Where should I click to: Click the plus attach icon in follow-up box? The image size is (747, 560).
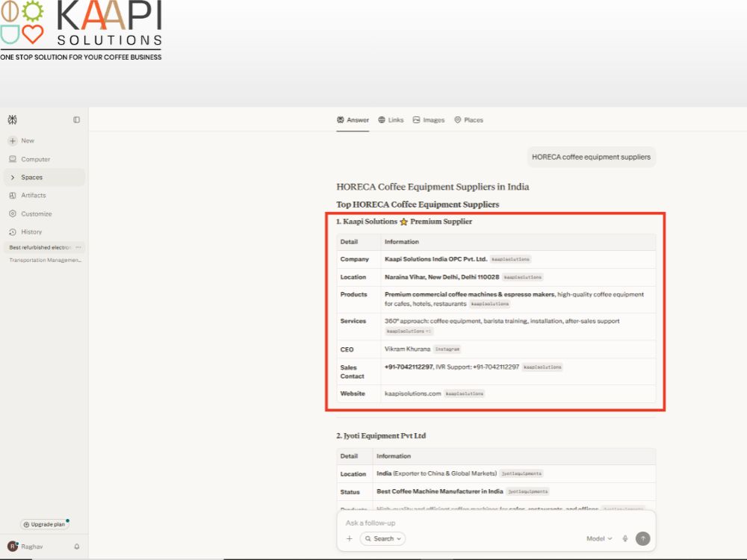click(x=349, y=538)
